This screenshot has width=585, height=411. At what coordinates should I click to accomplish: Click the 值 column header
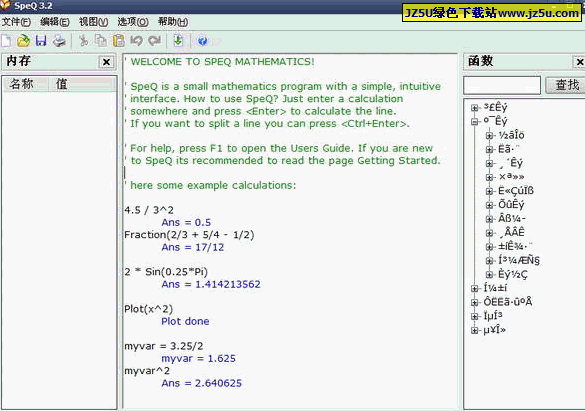point(82,84)
